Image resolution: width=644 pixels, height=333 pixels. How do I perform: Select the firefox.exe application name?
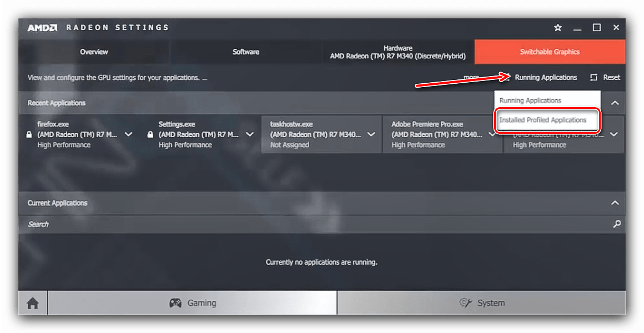53,124
